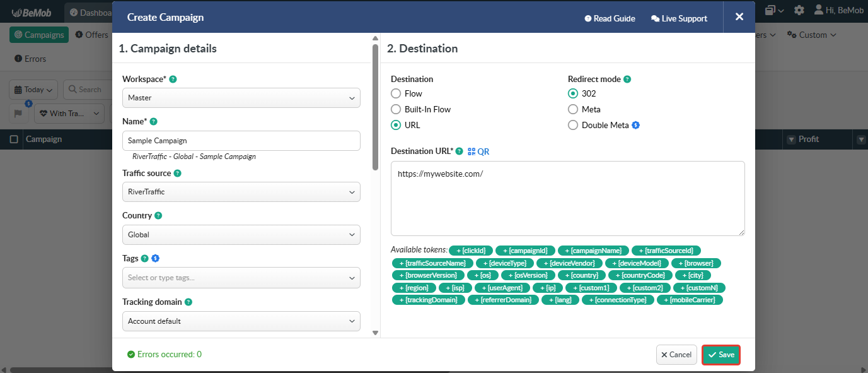Add the {clickId} token
The width and height of the screenshot is (868, 373).
[470, 251]
